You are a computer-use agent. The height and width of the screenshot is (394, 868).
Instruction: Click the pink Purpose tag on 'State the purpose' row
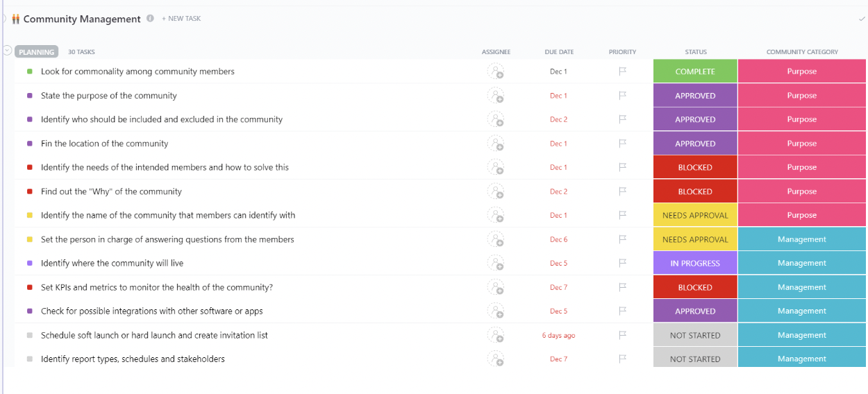coord(801,96)
